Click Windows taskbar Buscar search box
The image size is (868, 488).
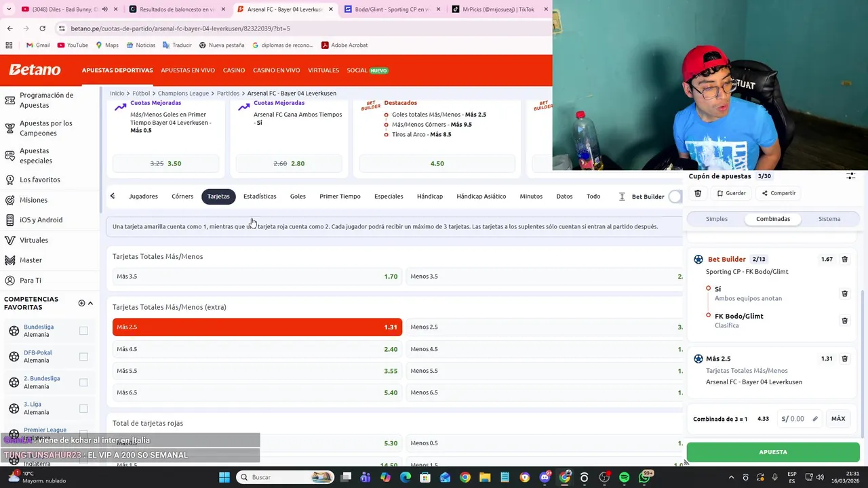[x=285, y=477]
